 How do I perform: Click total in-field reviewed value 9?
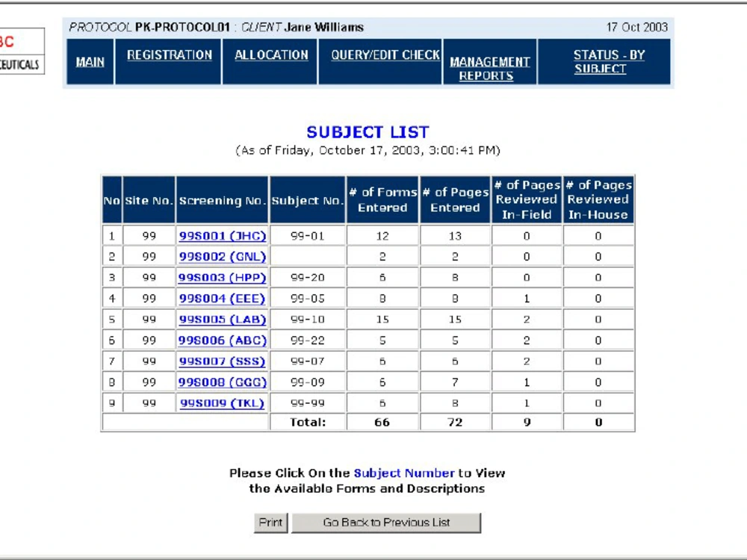527,423
